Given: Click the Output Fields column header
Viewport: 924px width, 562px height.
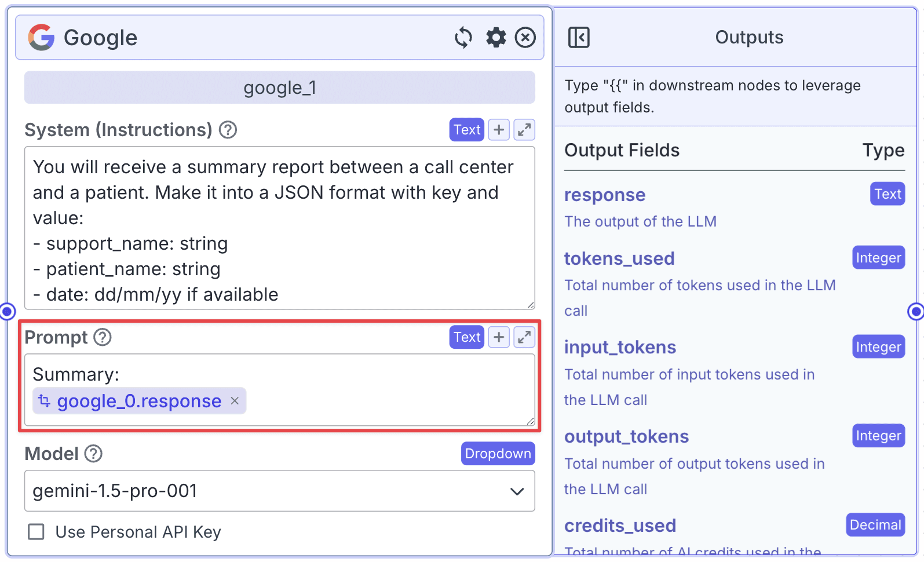Looking at the screenshot, I should click(622, 151).
